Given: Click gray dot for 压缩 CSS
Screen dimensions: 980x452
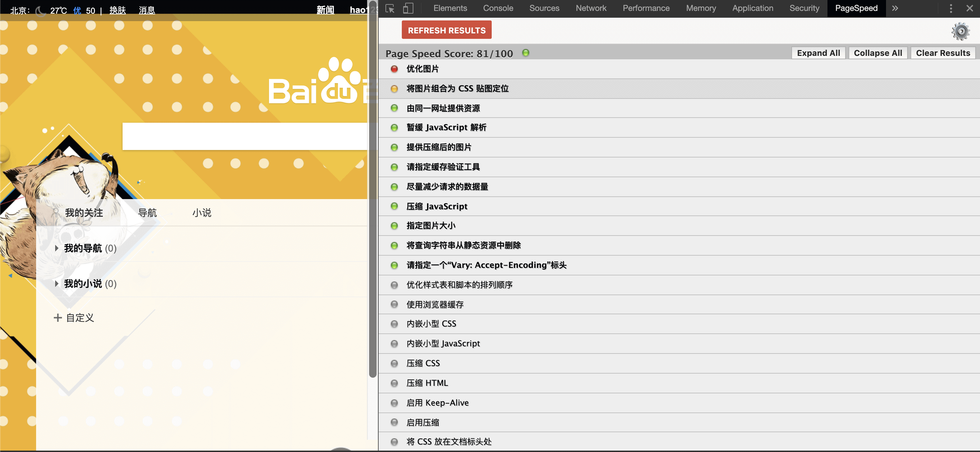Looking at the screenshot, I should [x=394, y=363].
